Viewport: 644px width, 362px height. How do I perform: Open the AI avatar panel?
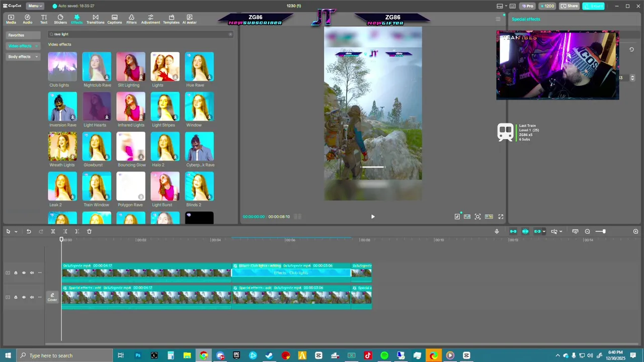click(189, 19)
